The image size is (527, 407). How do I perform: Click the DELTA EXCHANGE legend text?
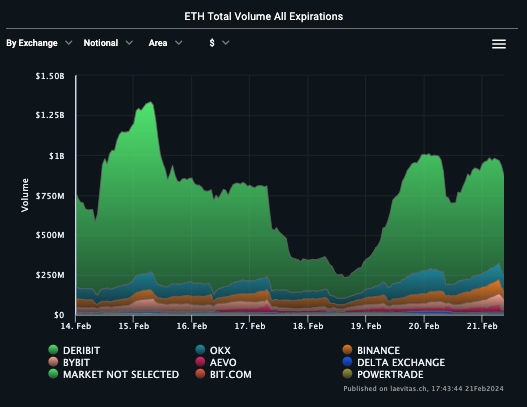401,362
